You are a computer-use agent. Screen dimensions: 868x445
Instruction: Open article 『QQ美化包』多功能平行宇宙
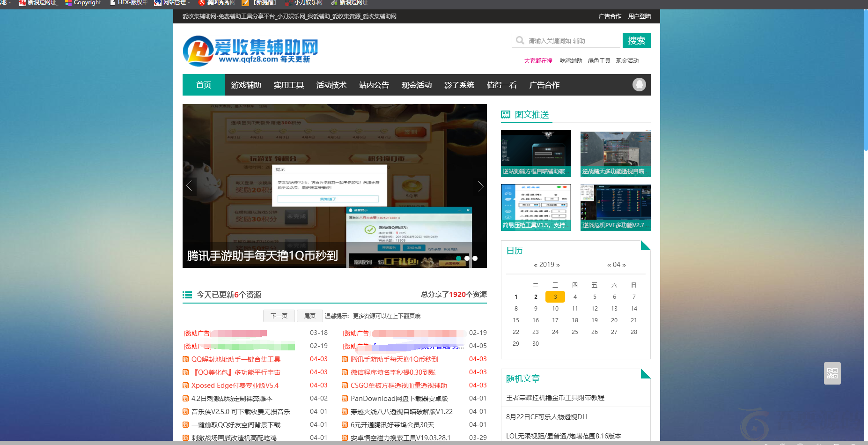click(236, 372)
